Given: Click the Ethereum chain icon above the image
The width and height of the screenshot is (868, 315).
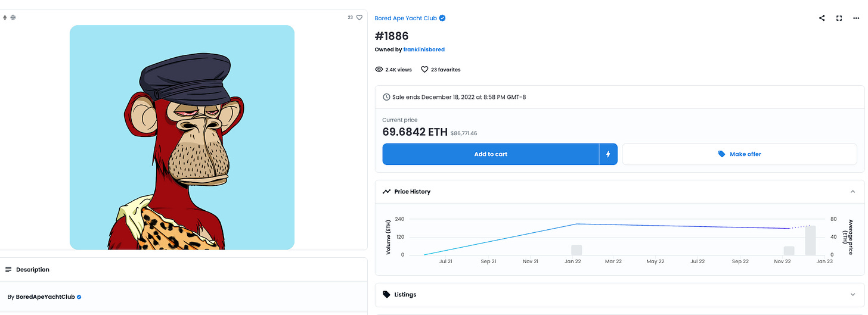Looking at the screenshot, I should [x=5, y=18].
